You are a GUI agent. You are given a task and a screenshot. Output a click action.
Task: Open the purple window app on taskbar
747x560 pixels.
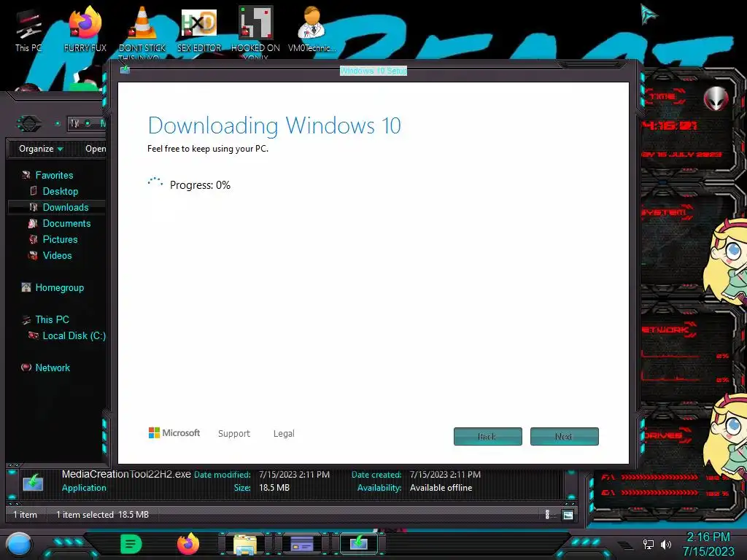(x=302, y=544)
